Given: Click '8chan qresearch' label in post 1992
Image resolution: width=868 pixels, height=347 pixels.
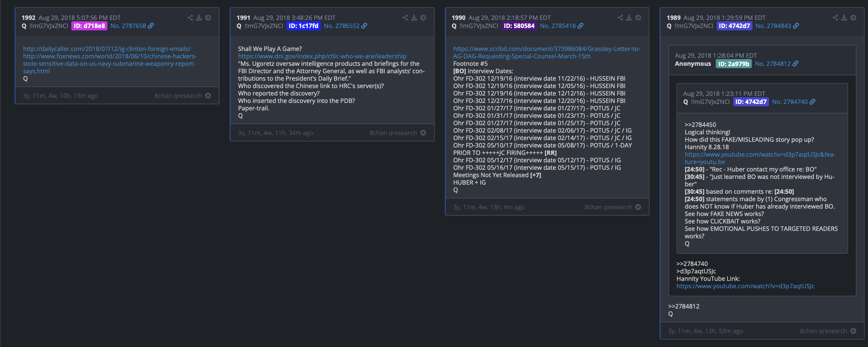Looking at the screenshot, I should (x=178, y=96).
